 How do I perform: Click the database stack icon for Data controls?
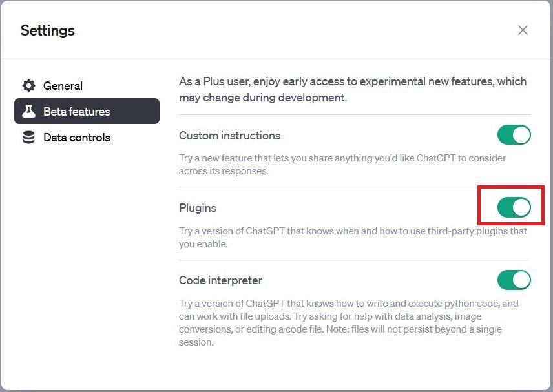[28, 138]
